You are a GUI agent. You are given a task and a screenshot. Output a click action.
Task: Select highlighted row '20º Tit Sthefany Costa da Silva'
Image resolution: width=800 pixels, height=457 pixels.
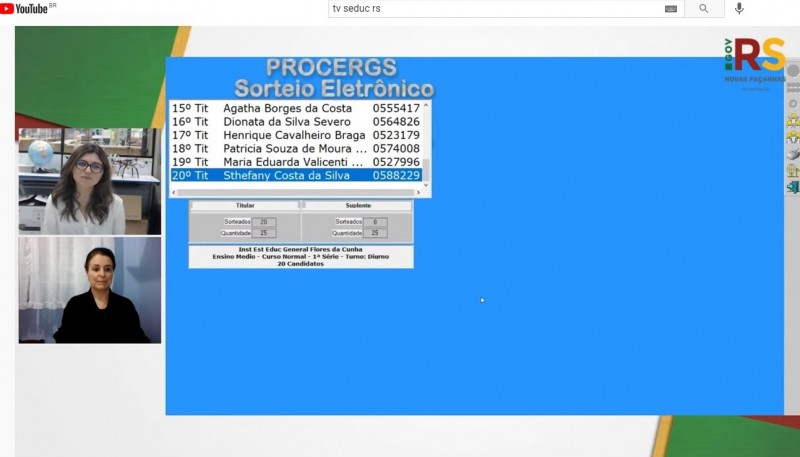coord(296,175)
